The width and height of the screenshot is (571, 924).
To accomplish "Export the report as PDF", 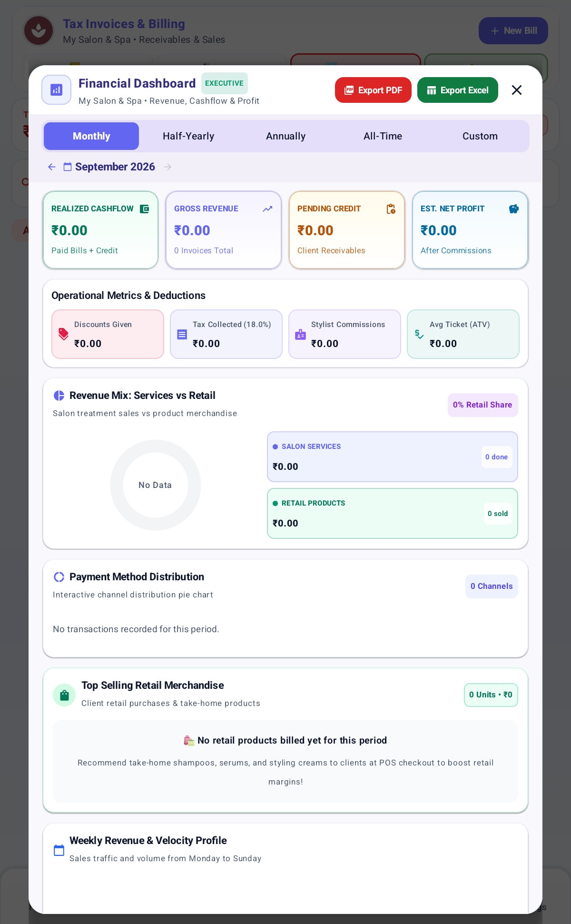I will [373, 90].
